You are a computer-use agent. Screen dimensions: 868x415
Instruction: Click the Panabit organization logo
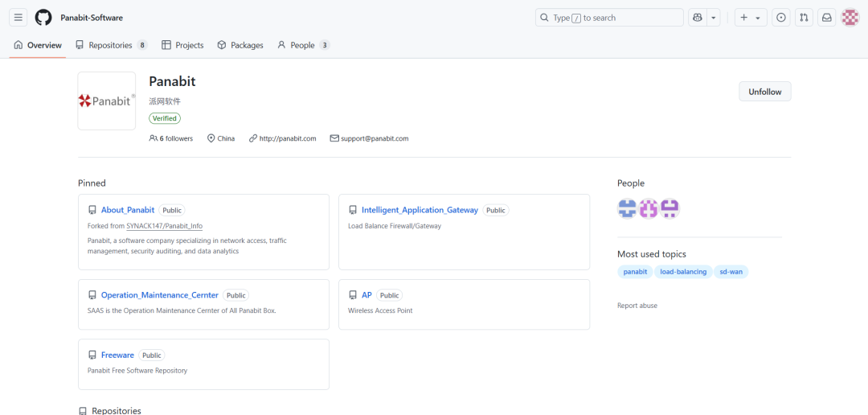107,101
